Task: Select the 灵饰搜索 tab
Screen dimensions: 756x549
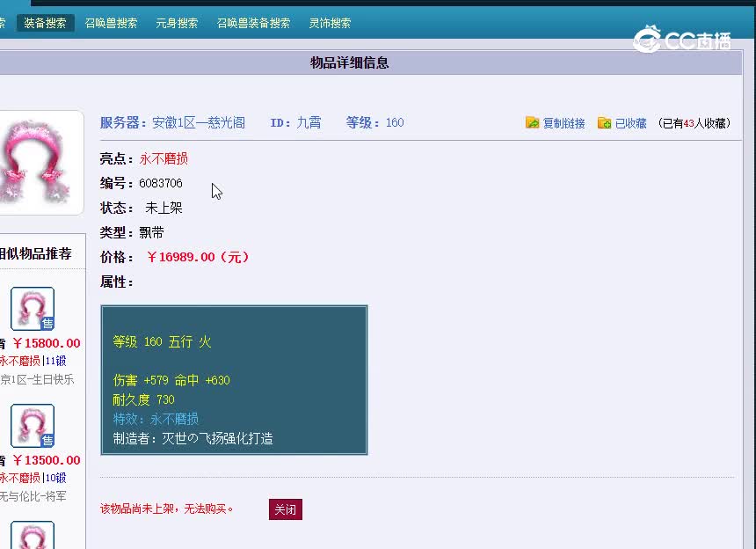Action: pyautogui.click(x=330, y=23)
